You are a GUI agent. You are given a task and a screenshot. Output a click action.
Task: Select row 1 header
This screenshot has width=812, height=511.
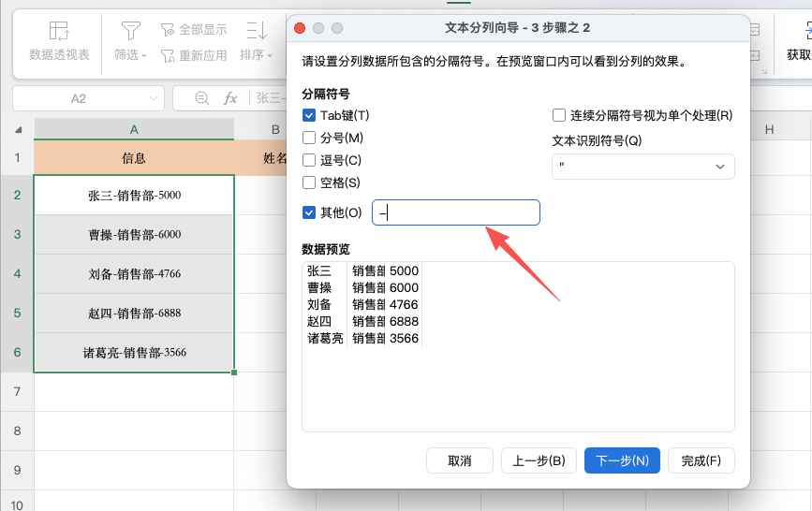click(x=17, y=158)
